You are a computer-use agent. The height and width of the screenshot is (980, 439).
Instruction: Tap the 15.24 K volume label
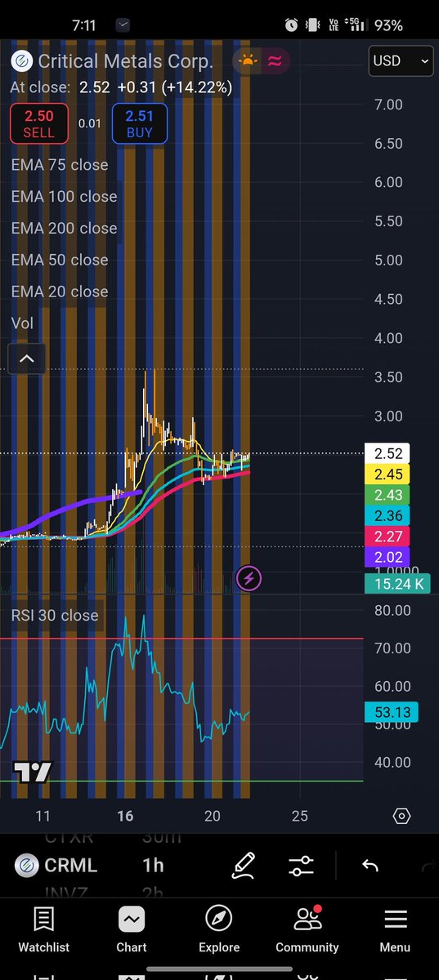click(396, 583)
